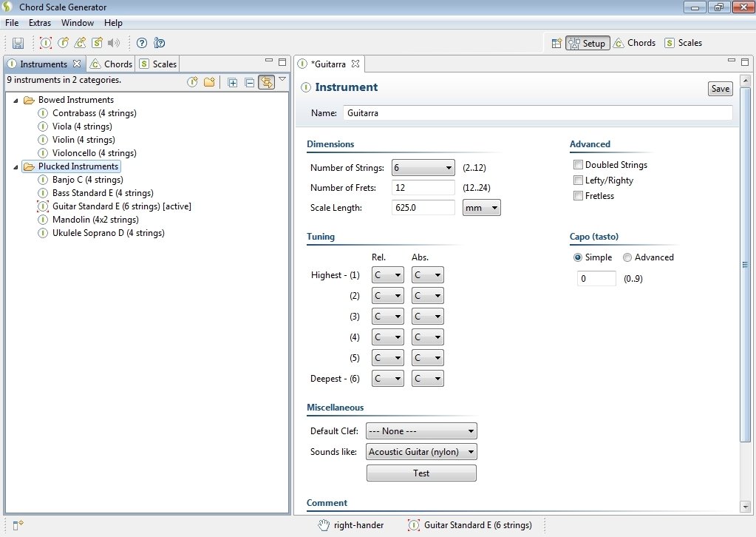Viewport: 756px width, 537px height.
Task: Click the open perspective icon
Action: 556,43
